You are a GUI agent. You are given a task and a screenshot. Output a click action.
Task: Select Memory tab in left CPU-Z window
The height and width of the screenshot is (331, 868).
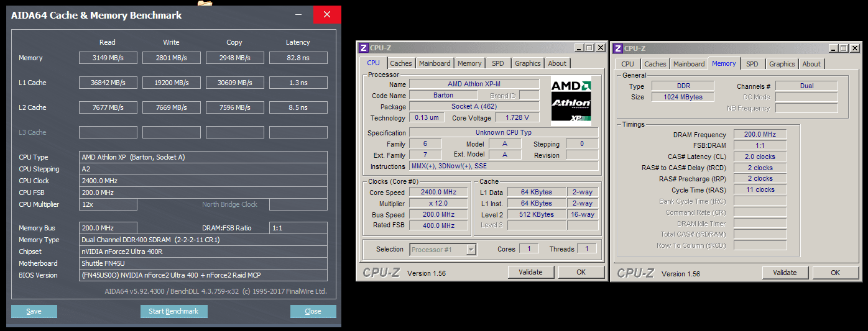click(x=469, y=63)
